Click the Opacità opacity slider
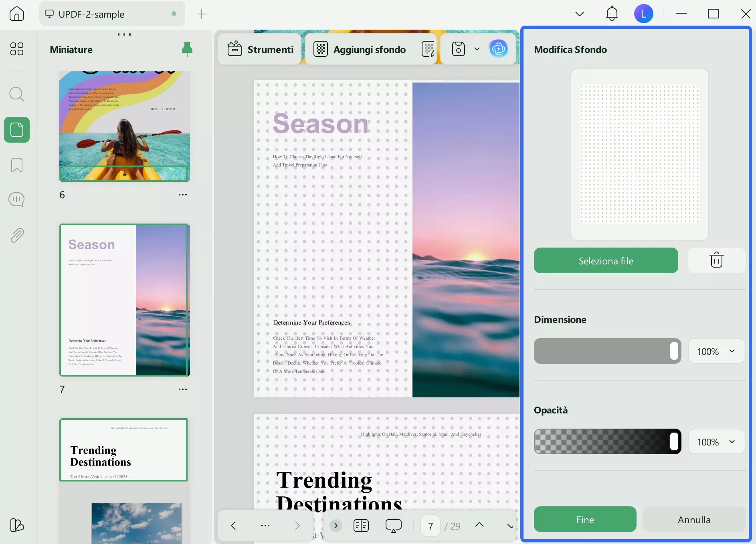Viewport: 756px width, 544px height. tap(607, 441)
